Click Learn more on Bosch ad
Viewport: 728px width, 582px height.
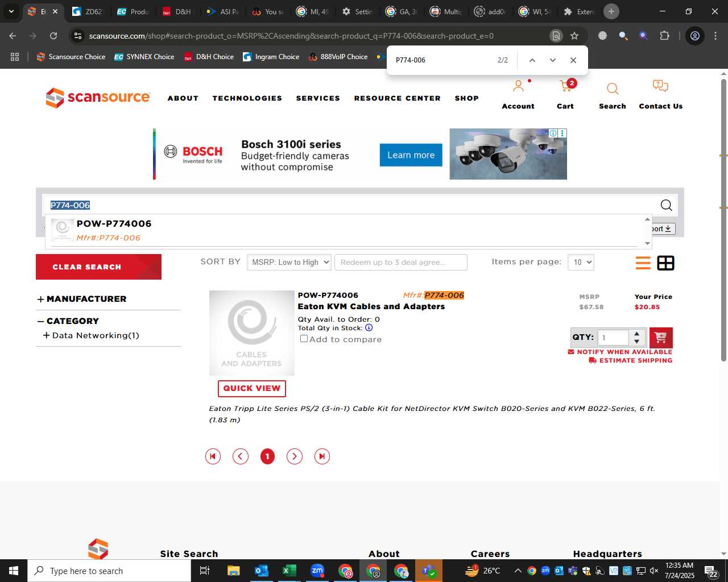[411, 155]
